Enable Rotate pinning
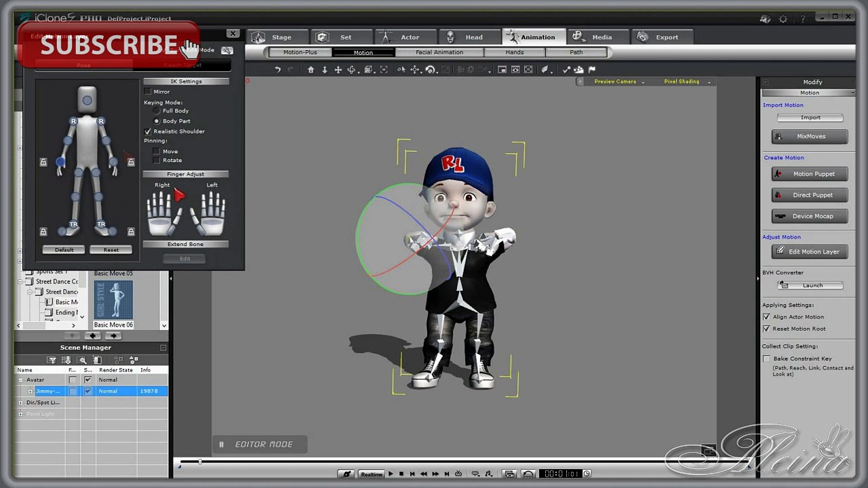 pyautogui.click(x=157, y=160)
